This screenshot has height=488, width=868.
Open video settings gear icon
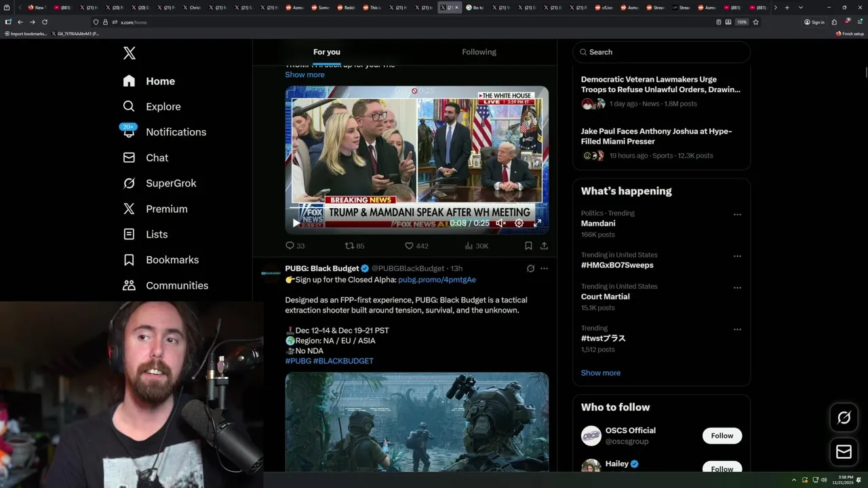[519, 223]
